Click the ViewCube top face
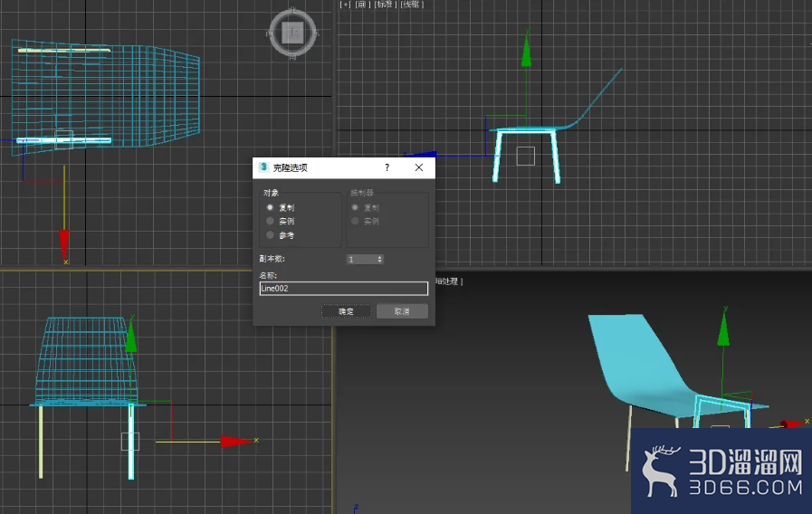The height and width of the screenshot is (514, 812). pyautogui.click(x=292, y=33)
